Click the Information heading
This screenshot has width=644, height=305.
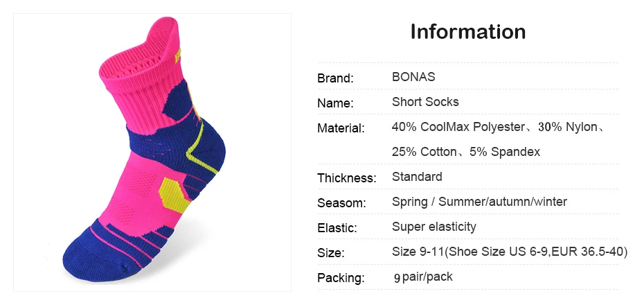tap(468, 32)
